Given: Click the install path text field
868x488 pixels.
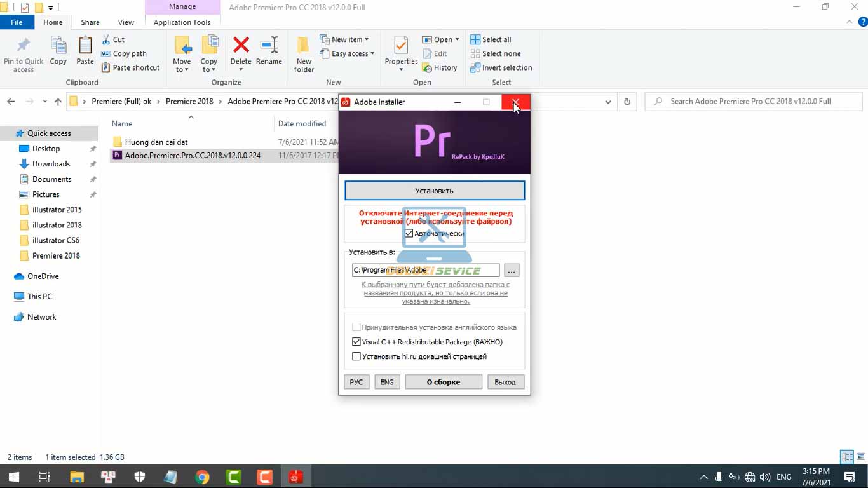Looking at the screenshot, I should [x=425, y=271].
